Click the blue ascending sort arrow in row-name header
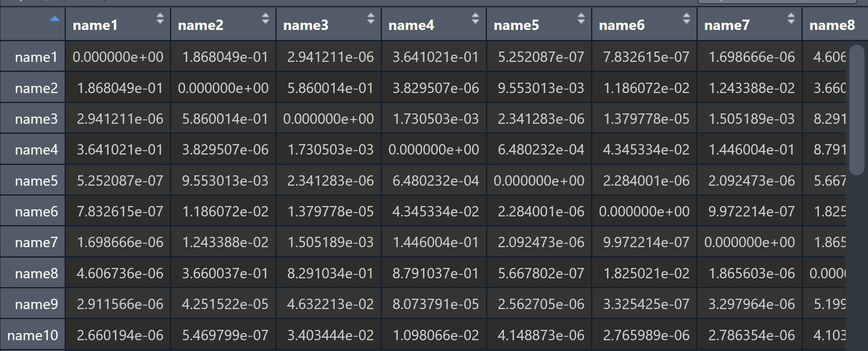 [55, 18]
